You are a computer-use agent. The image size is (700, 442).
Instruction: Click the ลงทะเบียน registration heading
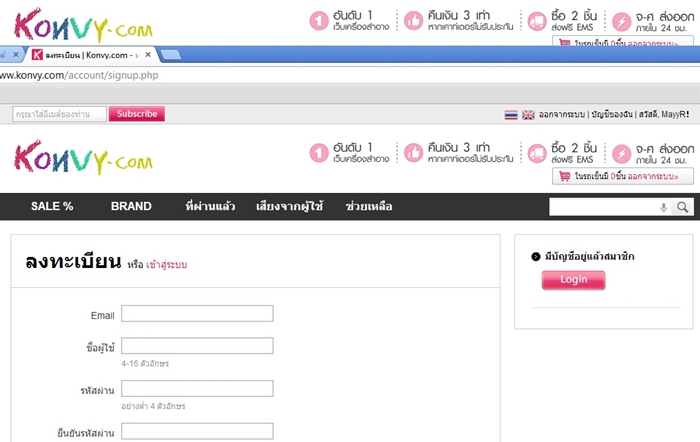click(73, 262)
